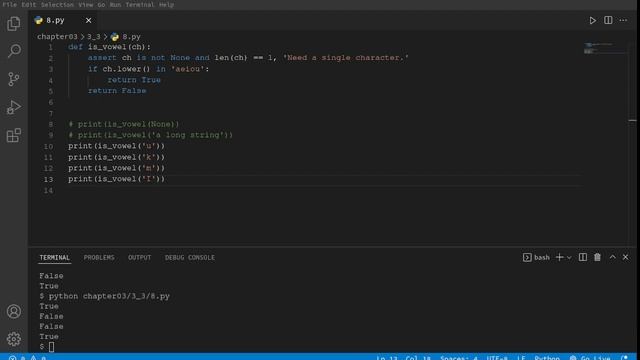Change line ending via LF status item

(521, 357)
